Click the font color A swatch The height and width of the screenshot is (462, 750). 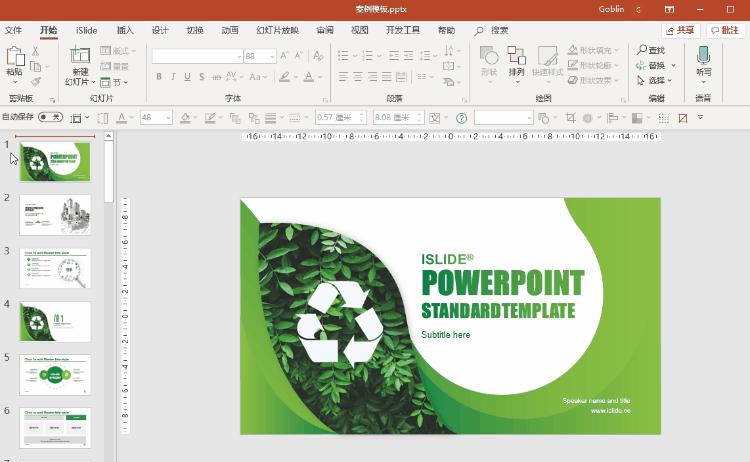pos(308,76)
